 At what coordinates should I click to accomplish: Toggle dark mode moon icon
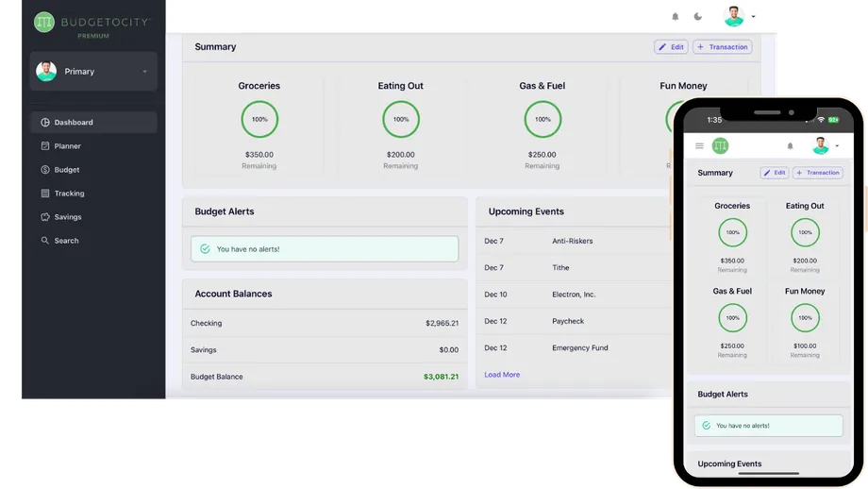pyautogui.click(x=698, y=17)
